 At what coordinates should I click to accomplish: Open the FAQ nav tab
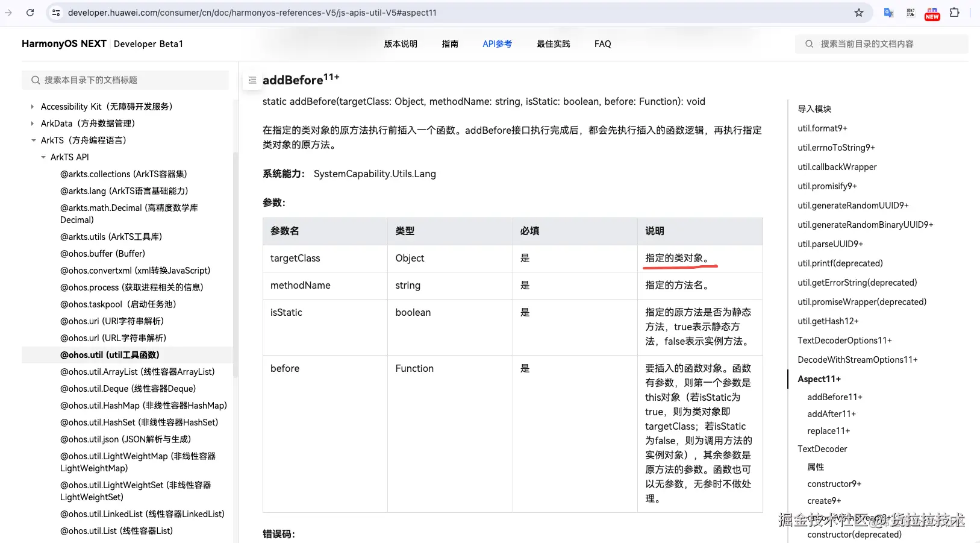602,44
